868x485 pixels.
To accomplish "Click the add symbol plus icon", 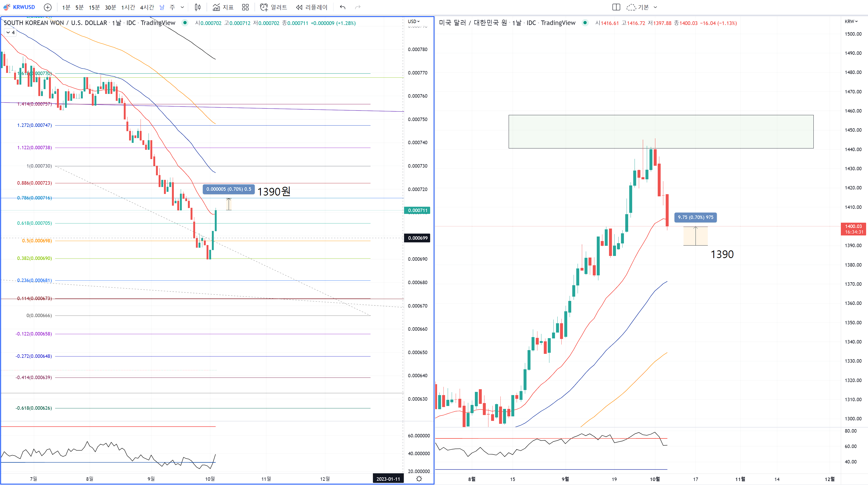I will (x=48, y=7).
